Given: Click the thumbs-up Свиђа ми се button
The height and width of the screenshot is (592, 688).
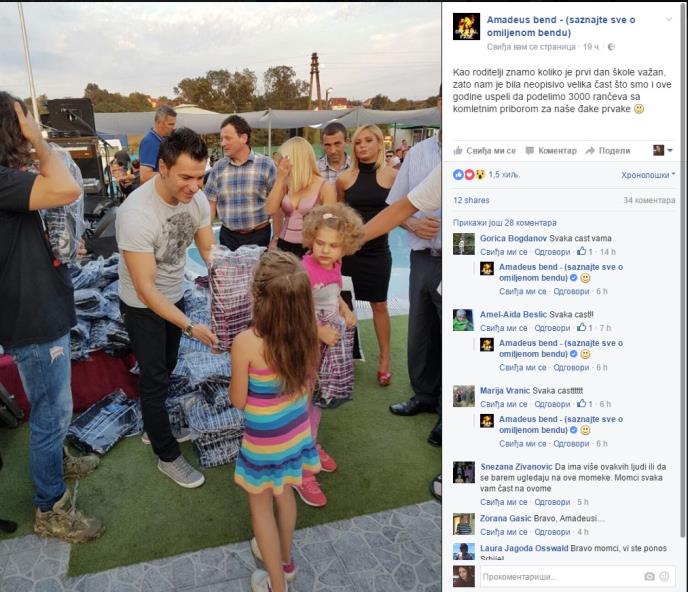Looking at the screenshot, I should point(484,151).
